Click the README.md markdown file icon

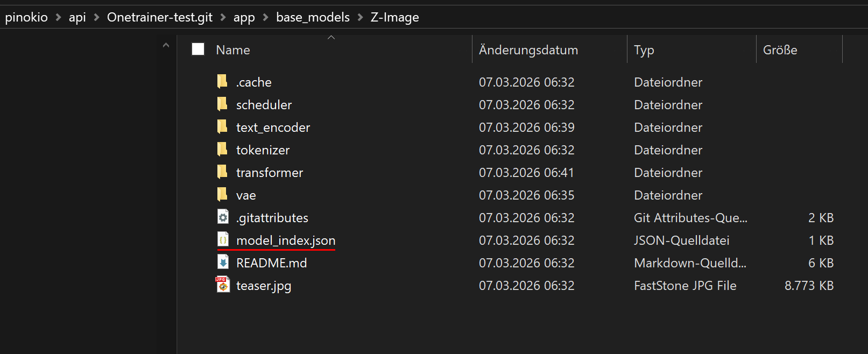tap(223, 263)
